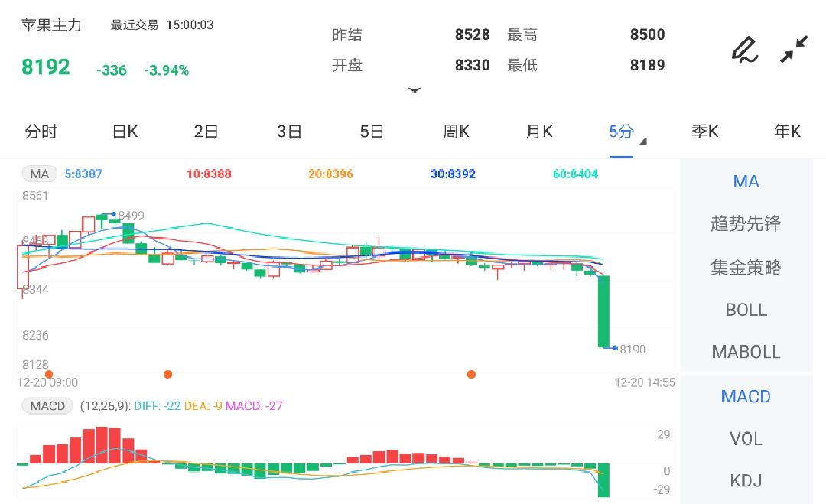Viewport: 826px width, 504px height.
Task: Click the DEA: -9 reading
Action: click(203, 406)
